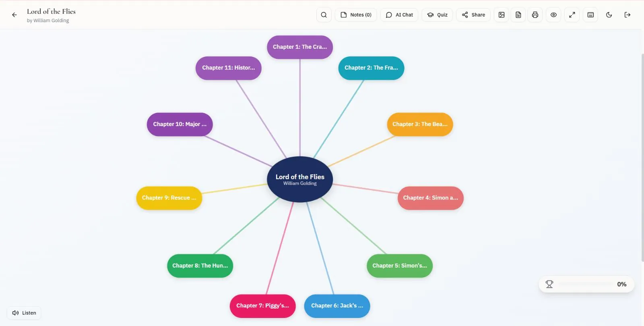Share this mind map
The height and width of the screenshot is (326, 644).
[473, 15]
